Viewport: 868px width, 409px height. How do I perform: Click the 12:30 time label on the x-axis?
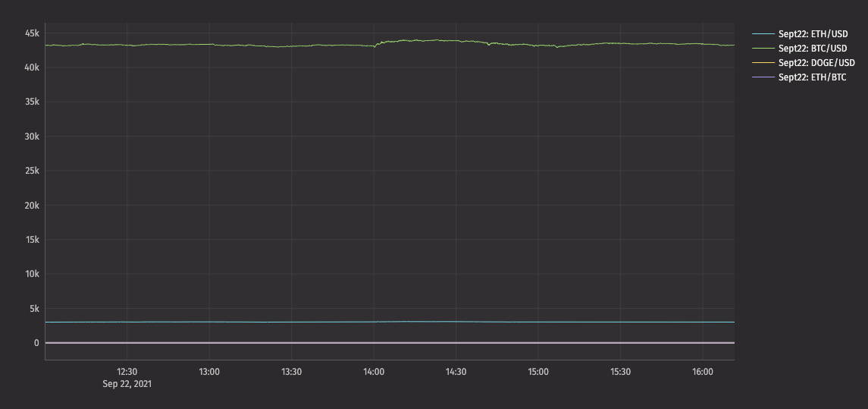[127, 372]
